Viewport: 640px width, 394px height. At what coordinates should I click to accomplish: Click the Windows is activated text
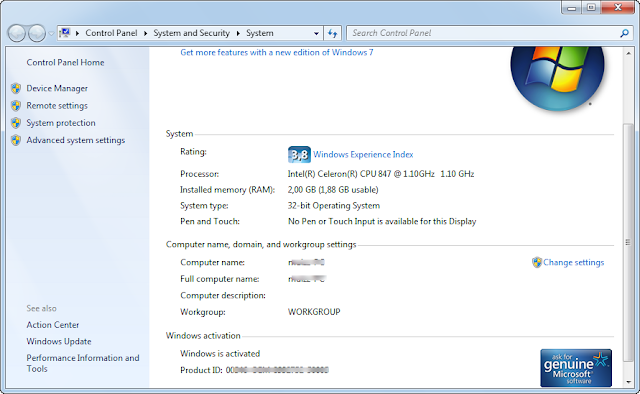click(220, 354)
